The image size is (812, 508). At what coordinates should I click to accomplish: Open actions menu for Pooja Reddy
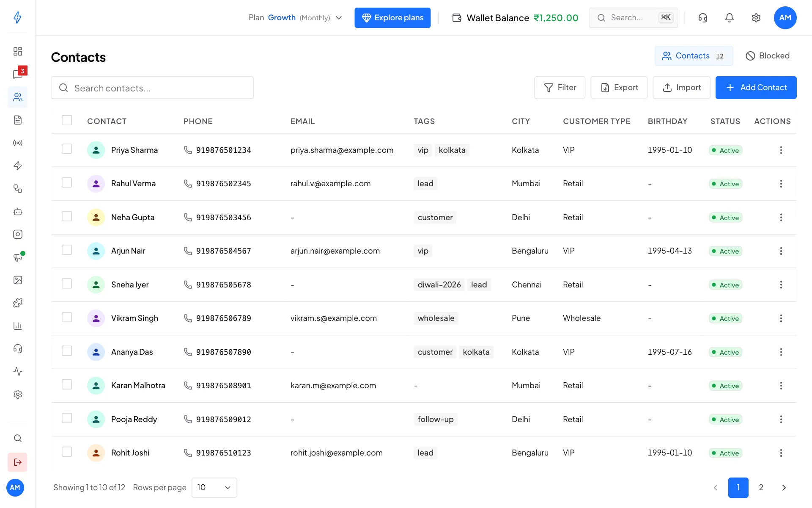781,419
